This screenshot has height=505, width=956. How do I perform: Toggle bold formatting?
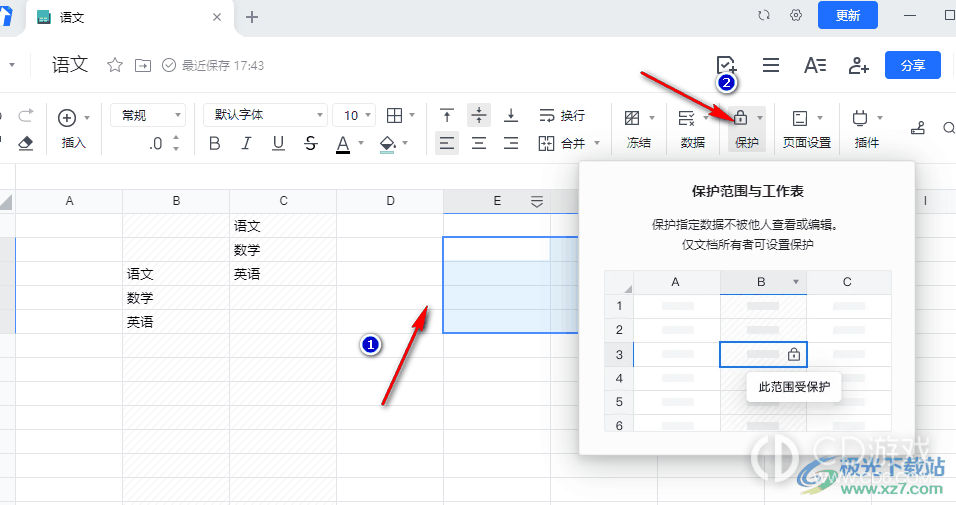(214, 143)
